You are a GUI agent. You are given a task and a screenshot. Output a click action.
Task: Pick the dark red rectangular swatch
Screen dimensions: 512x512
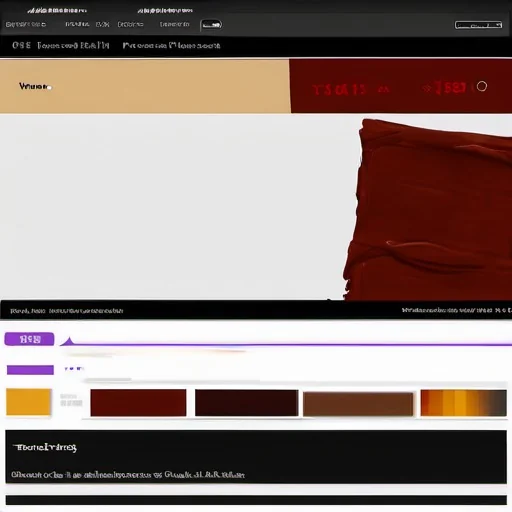pos(138,403)
